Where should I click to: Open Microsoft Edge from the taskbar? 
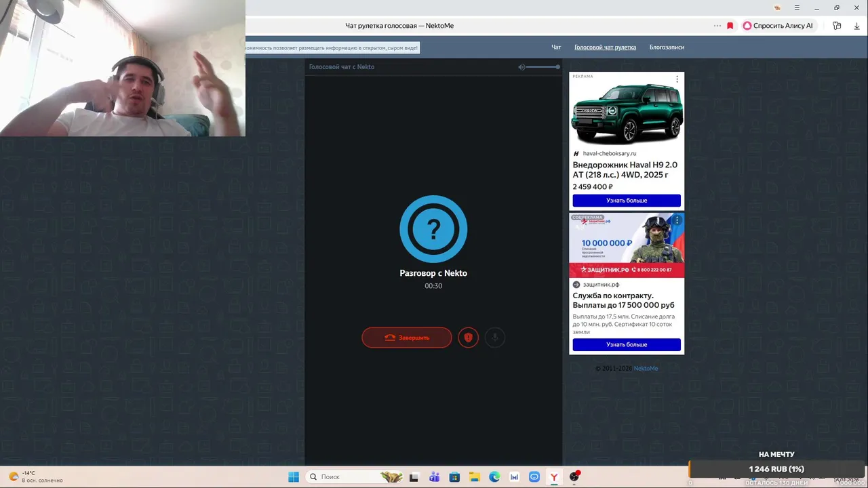point(494,477)
